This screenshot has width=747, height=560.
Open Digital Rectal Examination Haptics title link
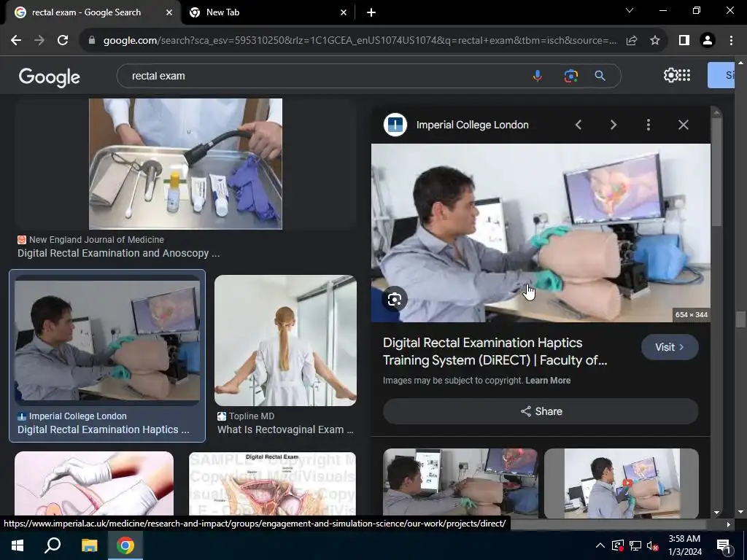click(495, 351)
